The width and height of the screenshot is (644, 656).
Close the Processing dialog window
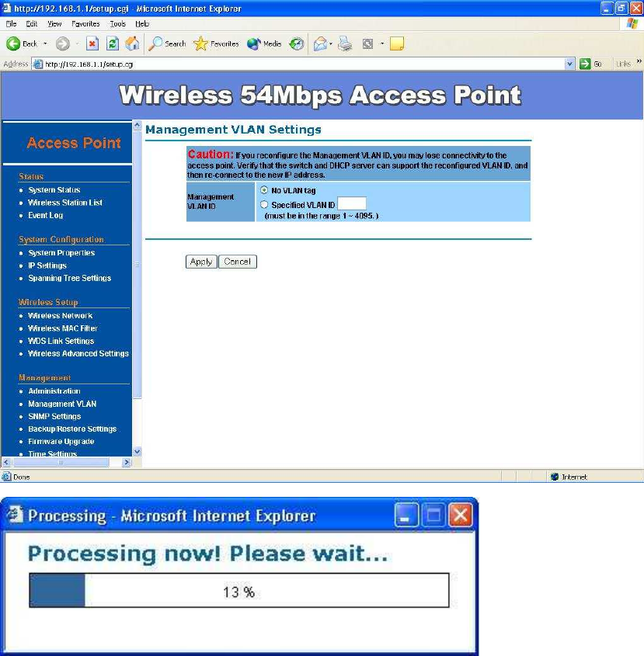point(460,515)
